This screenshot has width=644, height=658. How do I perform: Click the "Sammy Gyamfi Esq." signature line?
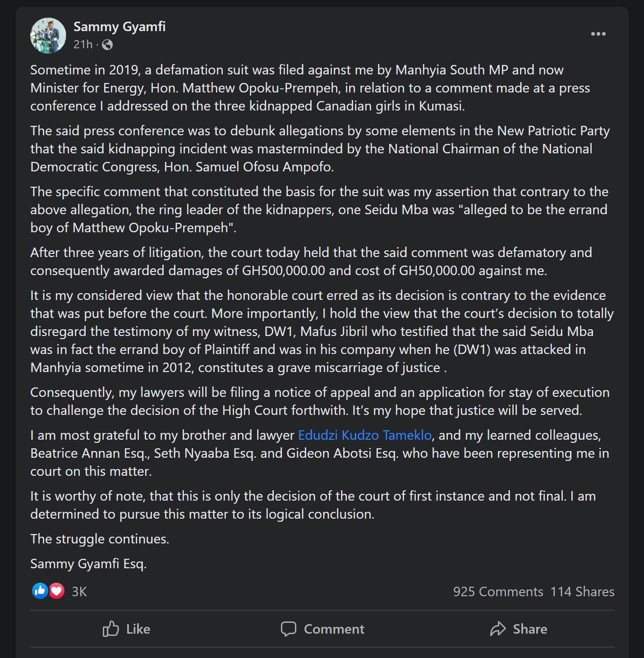click(88, 564)
